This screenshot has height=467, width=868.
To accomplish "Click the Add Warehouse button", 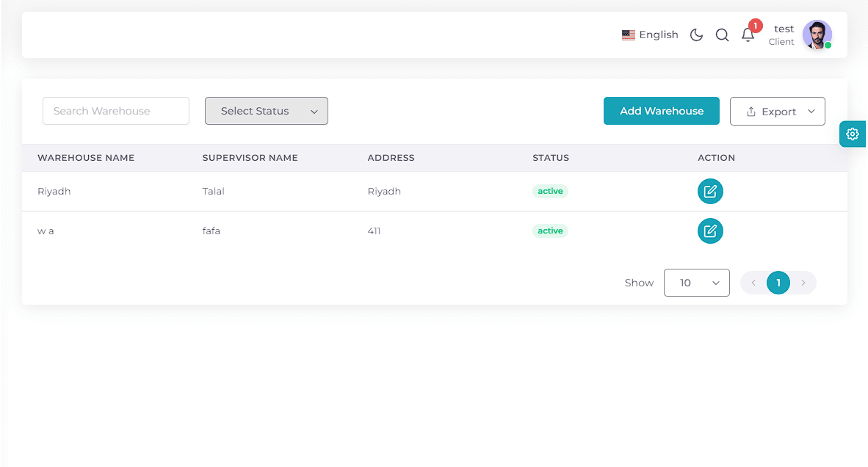I will click(x=662, y=111).
